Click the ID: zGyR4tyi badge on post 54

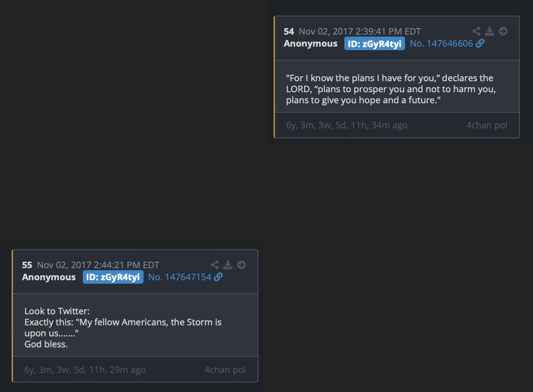point(374,44)
